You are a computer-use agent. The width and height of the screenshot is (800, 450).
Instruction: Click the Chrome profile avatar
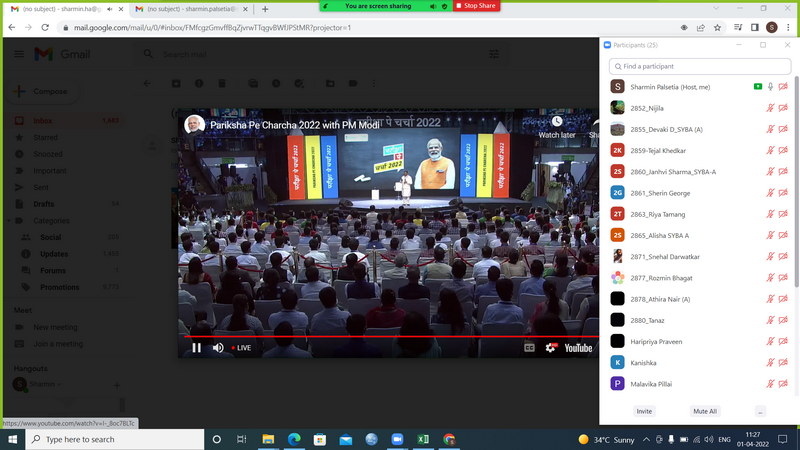click(x=771, y=28)
